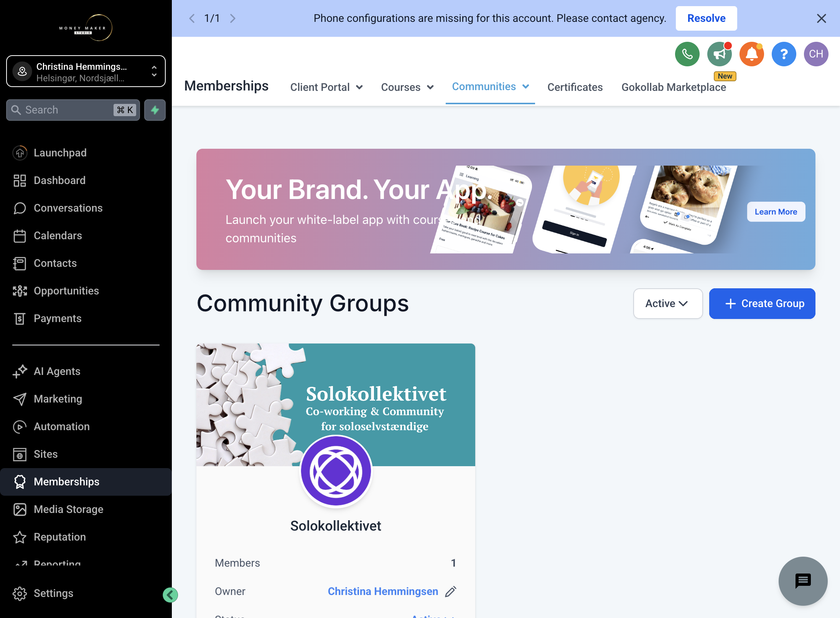The width and height of the screenshot is (840, 618).
Task: Collapse sidebar with green arrow button
Action: pyautogui.click(x=170, y=595)
